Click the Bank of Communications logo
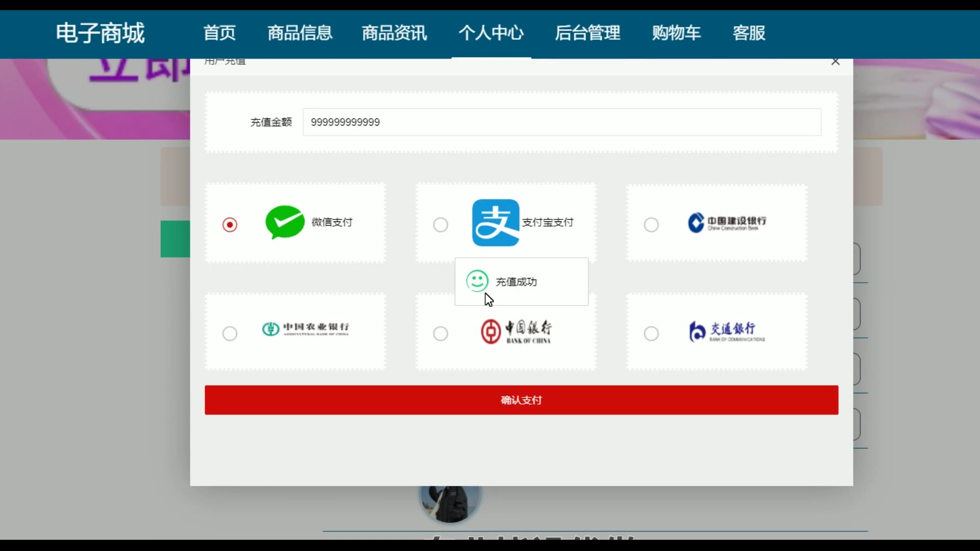980x551 pixels. click(x=727, y=332)
